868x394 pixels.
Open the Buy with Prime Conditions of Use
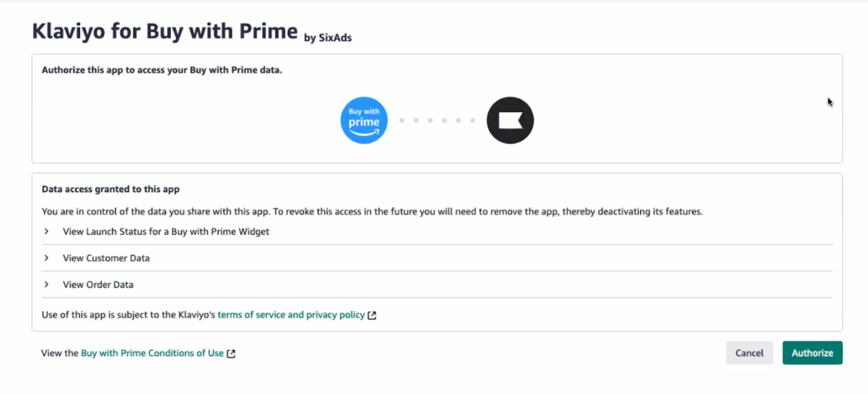click(152, 353)
